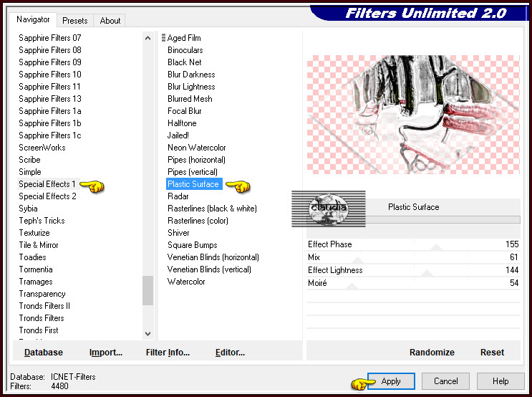Screen dimensions: 532x397
Task: Choose the Binoculars filter
Action: pyautogui.click(x=185, y=50)
